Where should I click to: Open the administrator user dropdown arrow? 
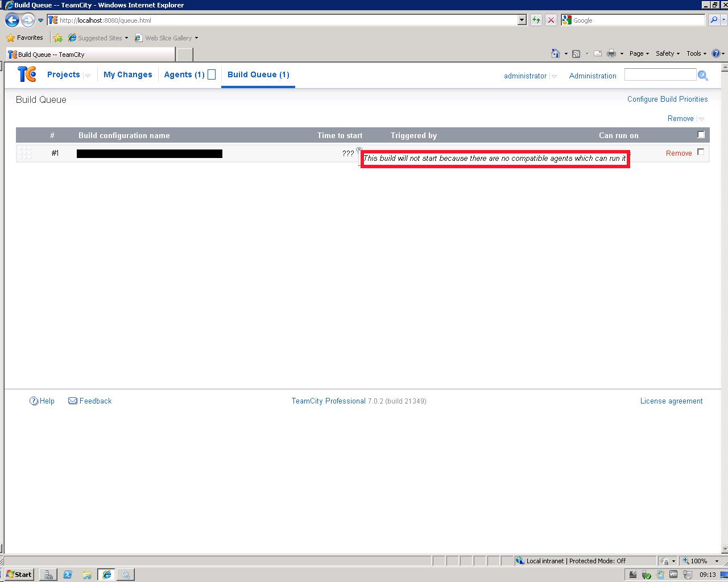point(554,76)
